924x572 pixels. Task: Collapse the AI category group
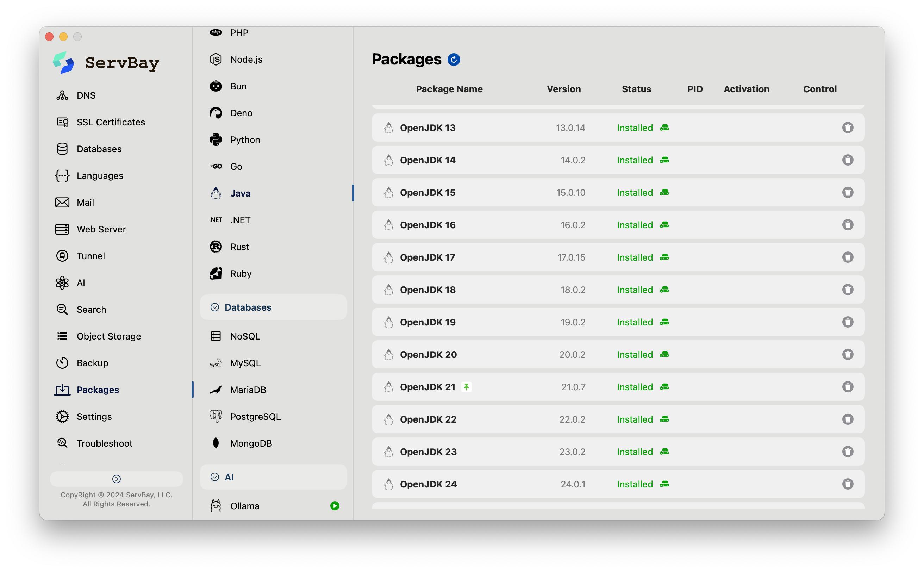274,477
